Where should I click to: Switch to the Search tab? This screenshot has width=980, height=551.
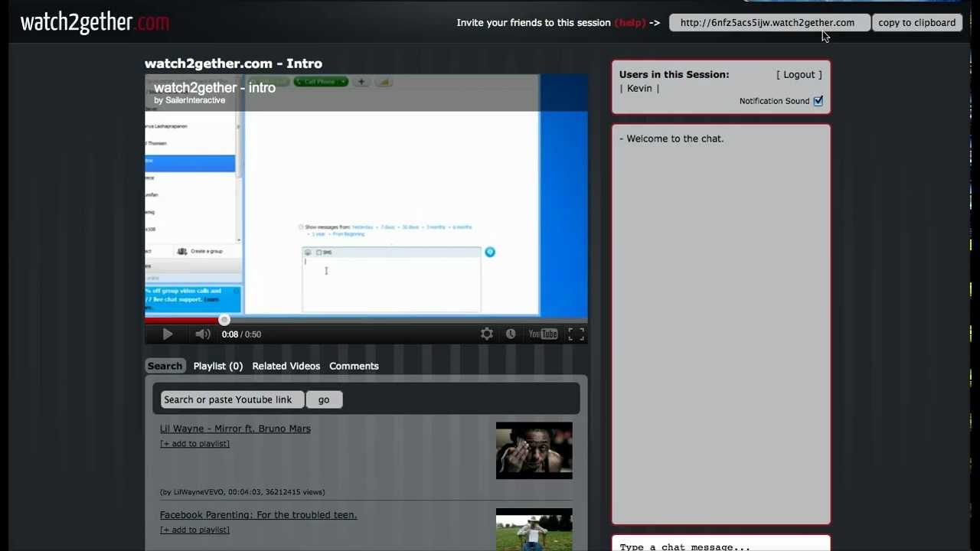coord(165,366)
